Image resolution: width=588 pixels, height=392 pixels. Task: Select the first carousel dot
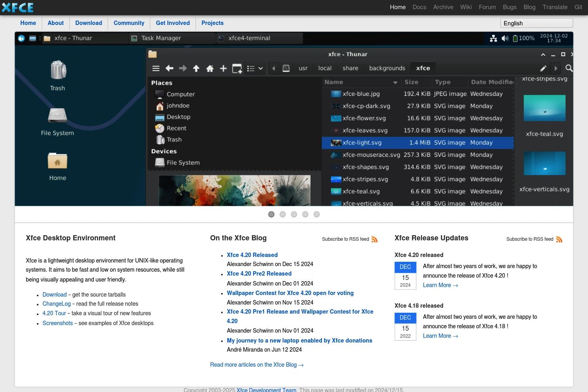pos(271,214)
